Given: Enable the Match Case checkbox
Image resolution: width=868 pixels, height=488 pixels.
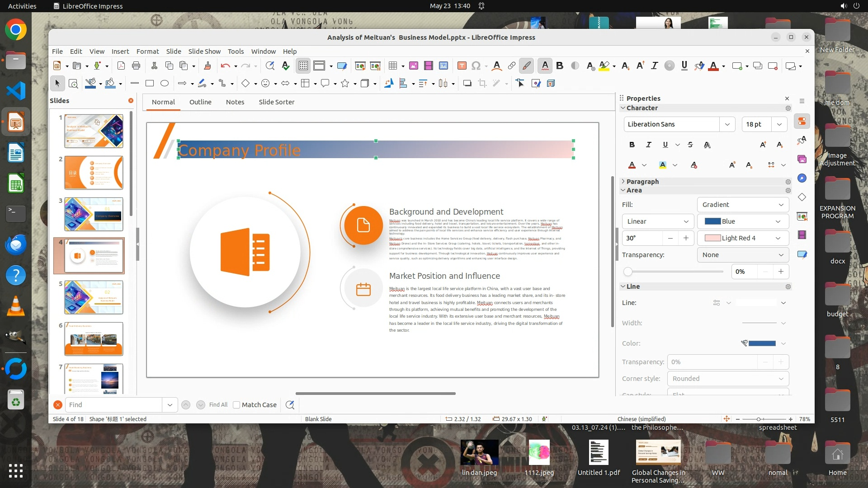Looking at the screenshot, I should 236,405.
